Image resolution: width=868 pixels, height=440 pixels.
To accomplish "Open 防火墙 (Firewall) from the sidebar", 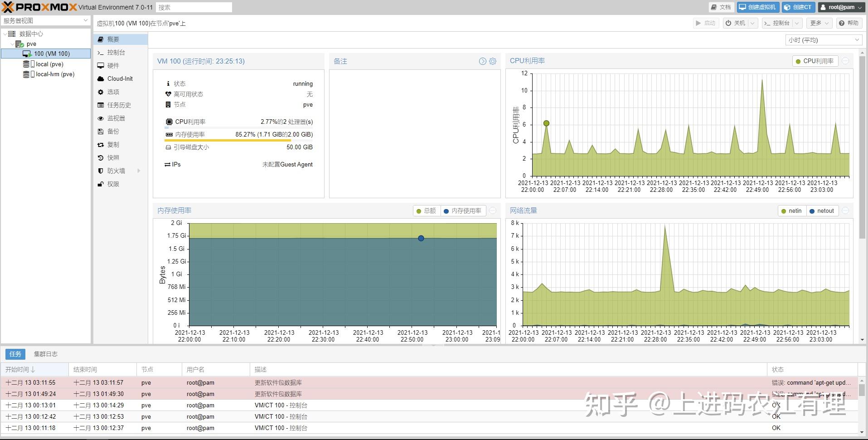I will tap(115, 171).
